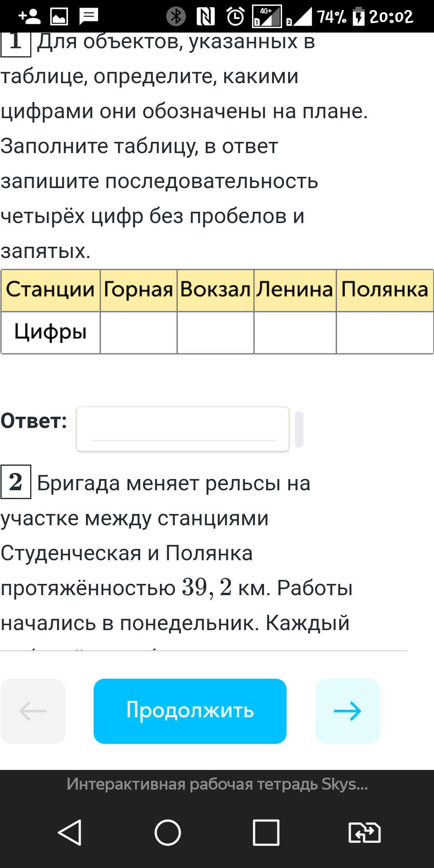Tap the gray handle beside answer field
The width and height of the screenshot is (434, 868).
[299, 429]
